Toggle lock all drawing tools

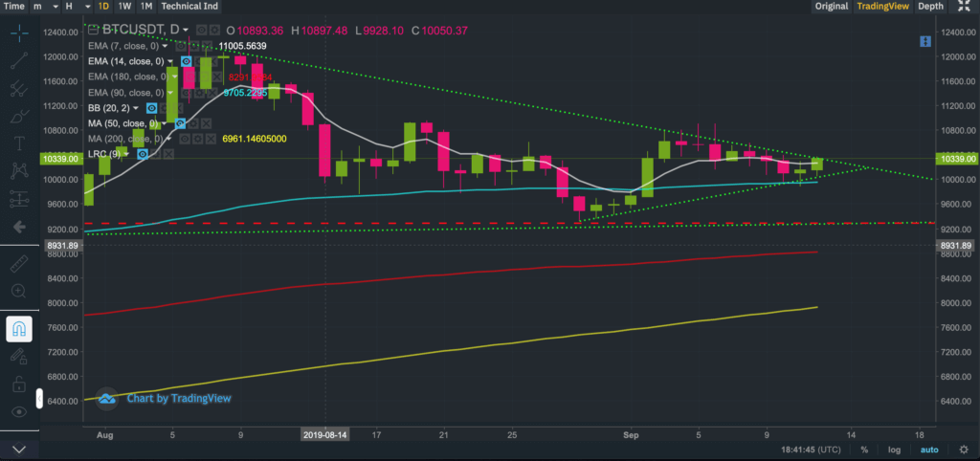click(19, 384)
